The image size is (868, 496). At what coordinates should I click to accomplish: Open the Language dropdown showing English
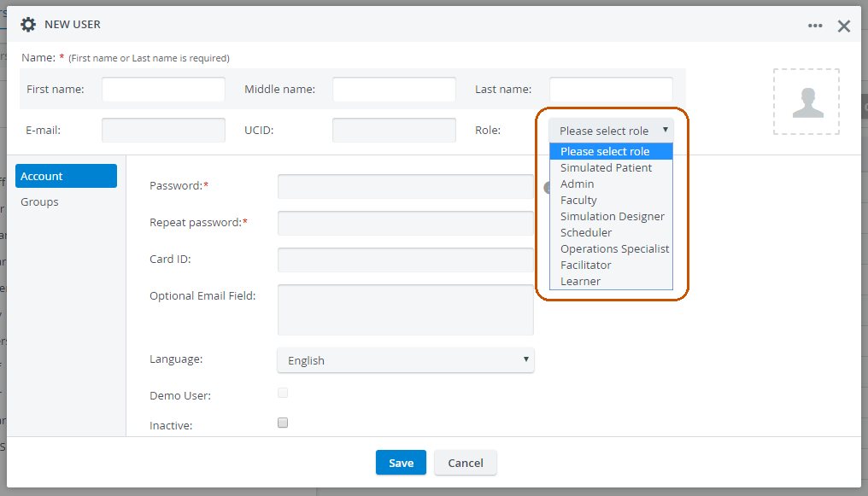point(406,360)
